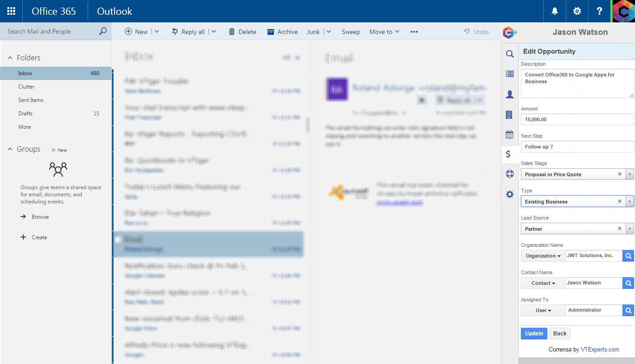Open the Move to dropdown
Viewport: 635px width, 364px height.
384,32
